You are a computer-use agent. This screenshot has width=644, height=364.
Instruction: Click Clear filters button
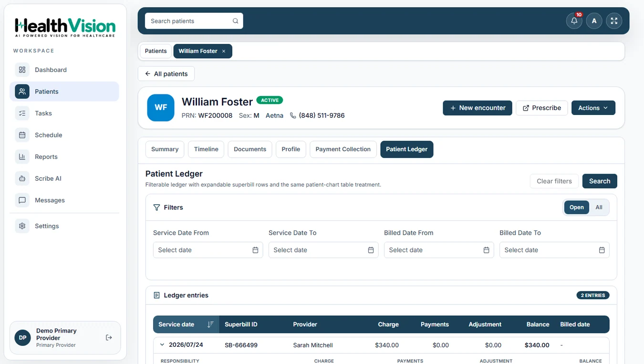[x=554, y=181]
